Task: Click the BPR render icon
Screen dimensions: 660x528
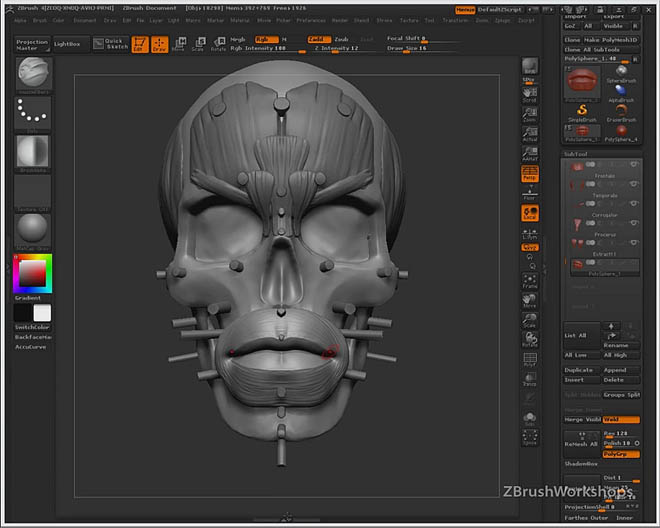Action: click(x=530, y=67)
